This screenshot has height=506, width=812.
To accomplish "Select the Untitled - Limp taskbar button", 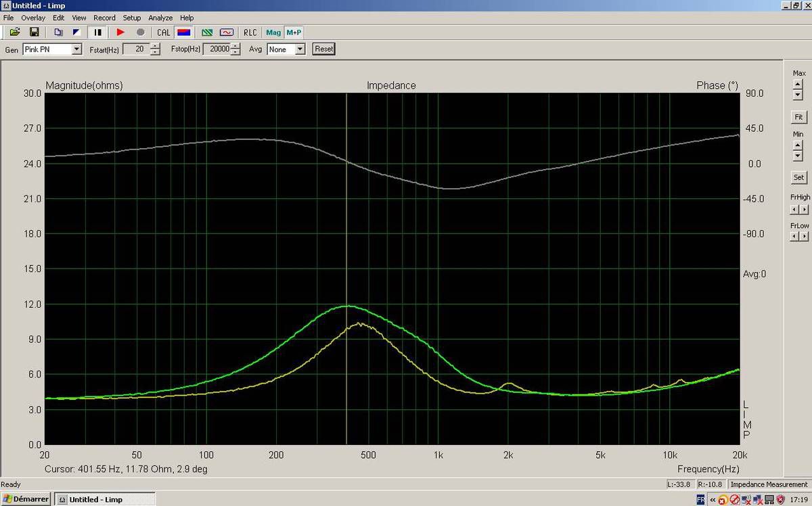I will pos(104,499).
